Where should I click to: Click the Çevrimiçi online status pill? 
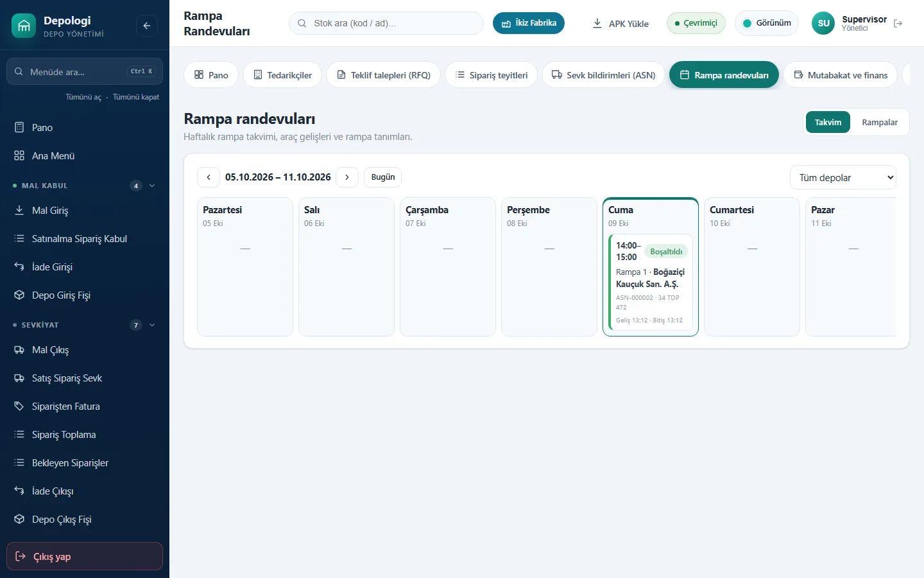[x=696, y=23]
